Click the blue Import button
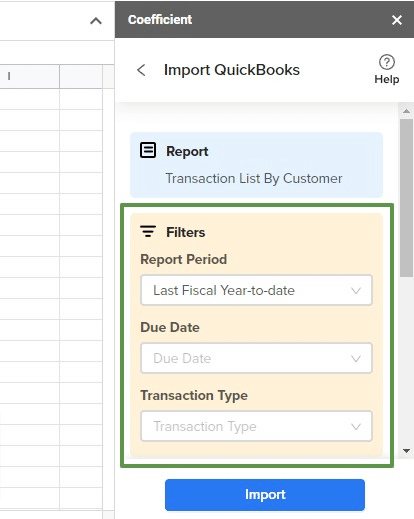The width and height of the screenshot is (414, 519). pos(265,495)
